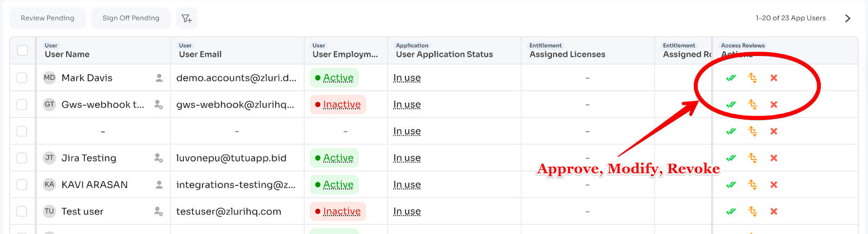
Task: Click Inactive status for Gws-webhook user
Action: [x=338, y=104]
